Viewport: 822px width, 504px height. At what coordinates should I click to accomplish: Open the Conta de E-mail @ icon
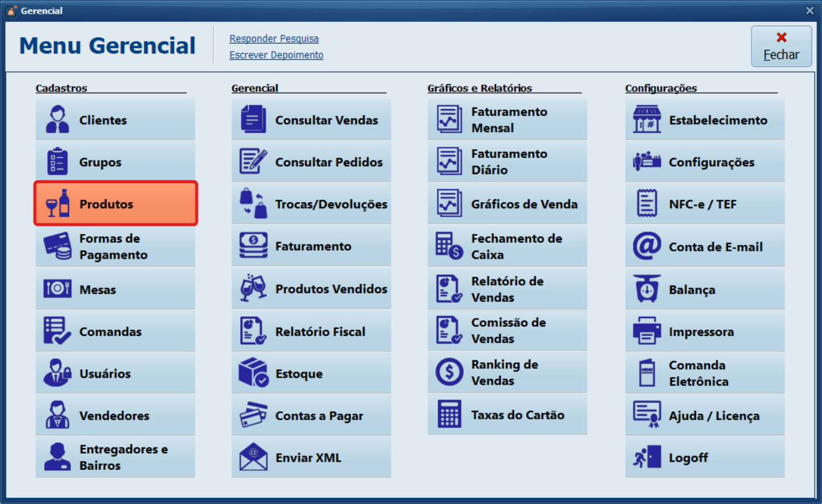pyautogui.click(x=647, y=246)
